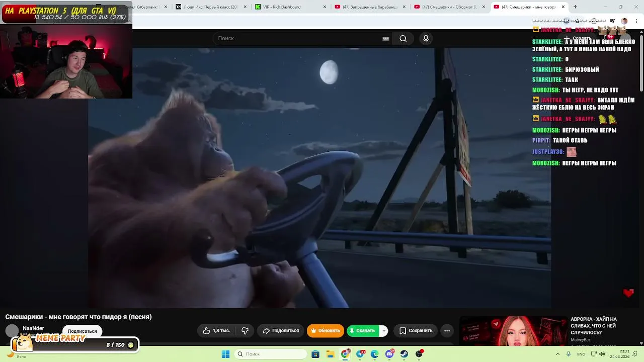Switch to the Запрещенные барабанщики tab

point(370,7)
